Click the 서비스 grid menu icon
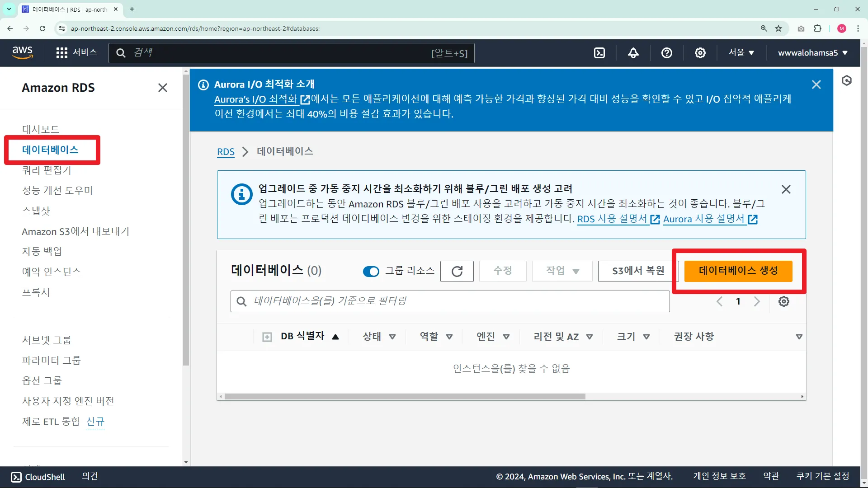 tap(62, 53)
